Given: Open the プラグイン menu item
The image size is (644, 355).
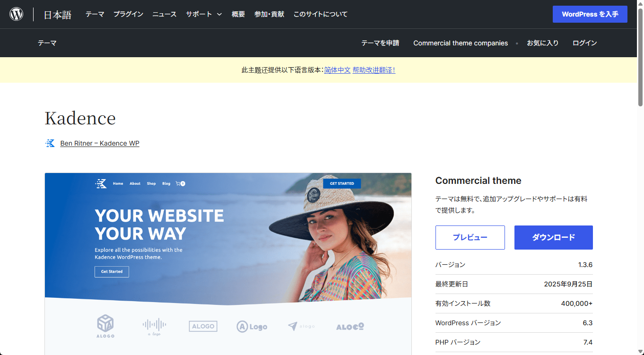Looking at the screenshot, I should point(128,14).
